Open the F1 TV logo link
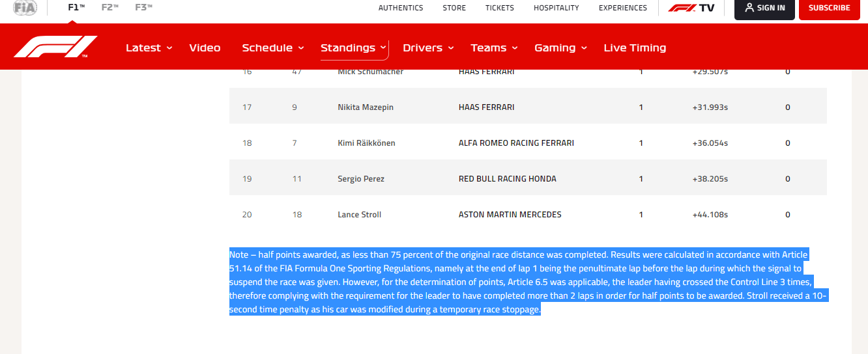Image resolution: width=868 pixels, height=354 pixels. [x=691, y=8]
